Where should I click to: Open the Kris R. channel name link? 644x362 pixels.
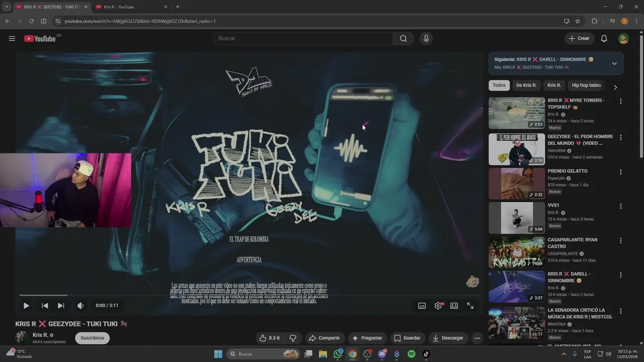coord(40,335)
